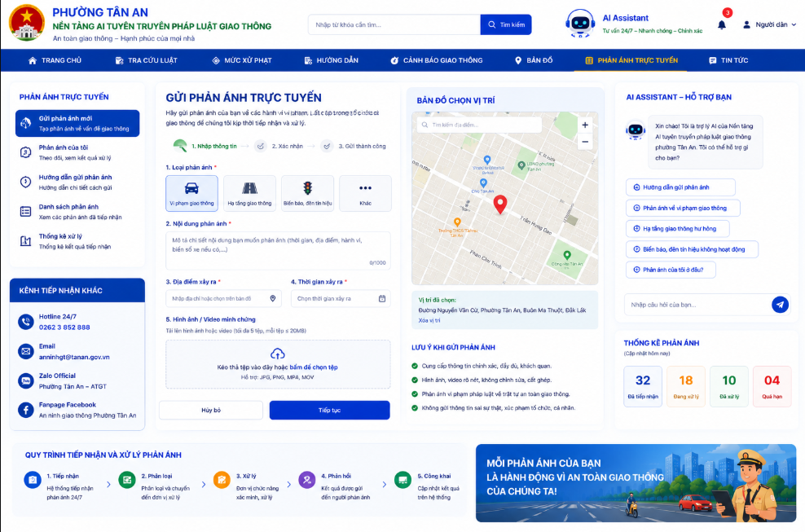Screen dimensions: 805x532
Task: Go to the 'Mức xử phạt' menu
Action: pyautogui.click(x=242, y=60)
